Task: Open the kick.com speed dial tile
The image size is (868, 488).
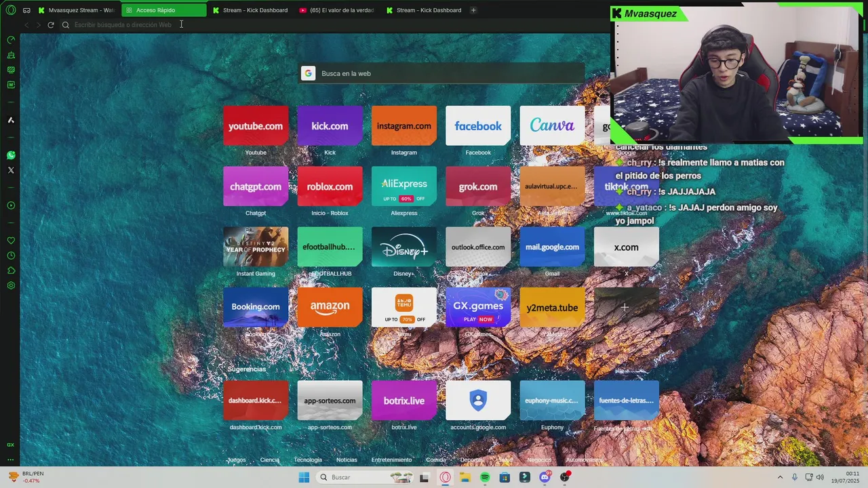Action: click(330, 125)
